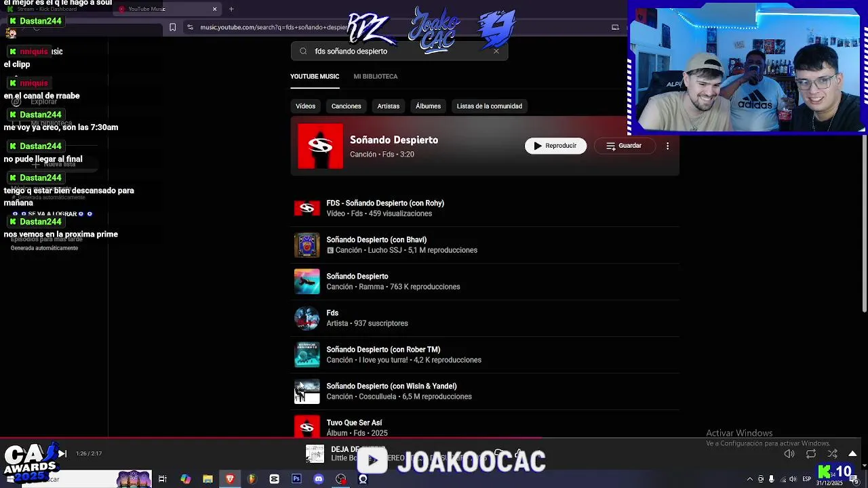Open the 'Tuvo Que Ser Así' album title
This screenshot has width=868, height=488.
[x=354, y=423]
